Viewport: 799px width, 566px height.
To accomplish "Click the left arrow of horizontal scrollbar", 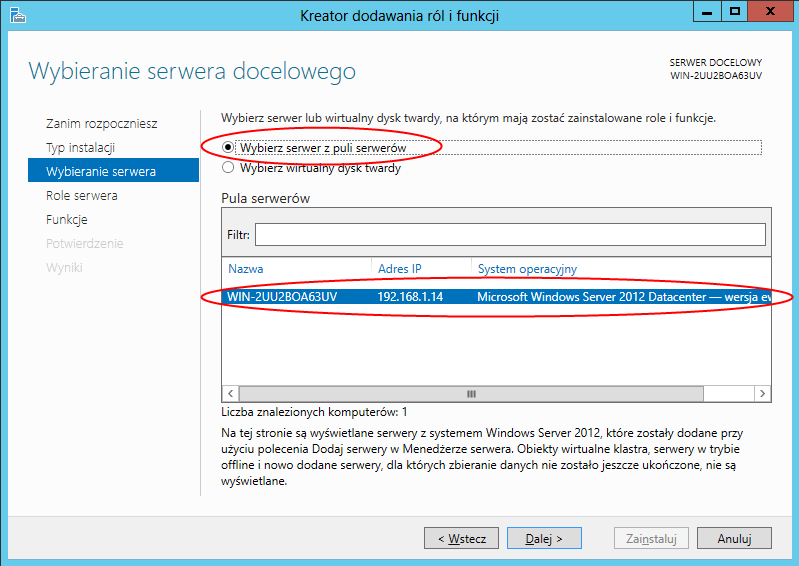I will coord(230,393).
